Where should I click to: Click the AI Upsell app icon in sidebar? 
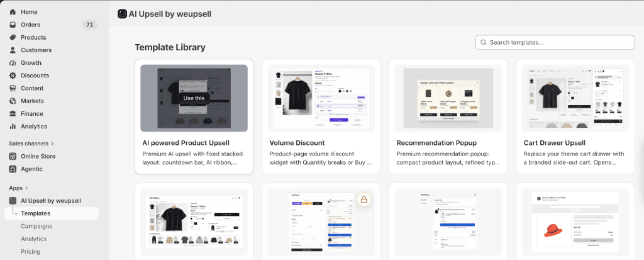coord(13,201)
